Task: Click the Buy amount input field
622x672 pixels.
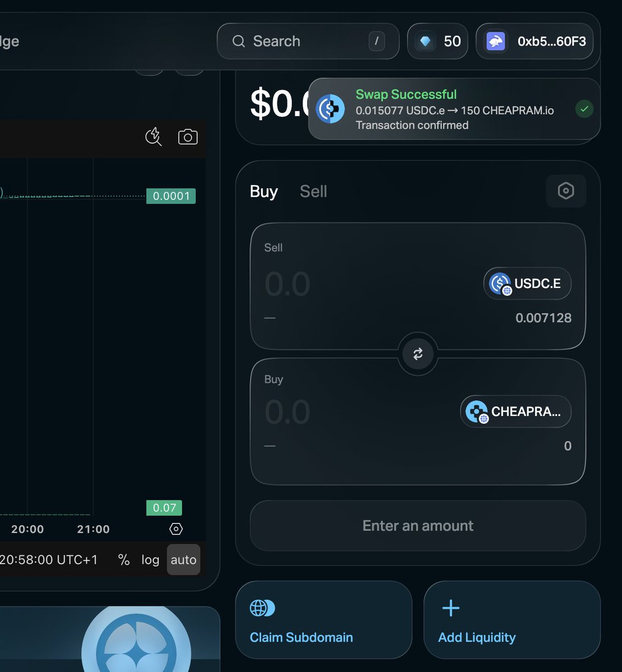Action: pyautogui.click(x=287, y=412)
